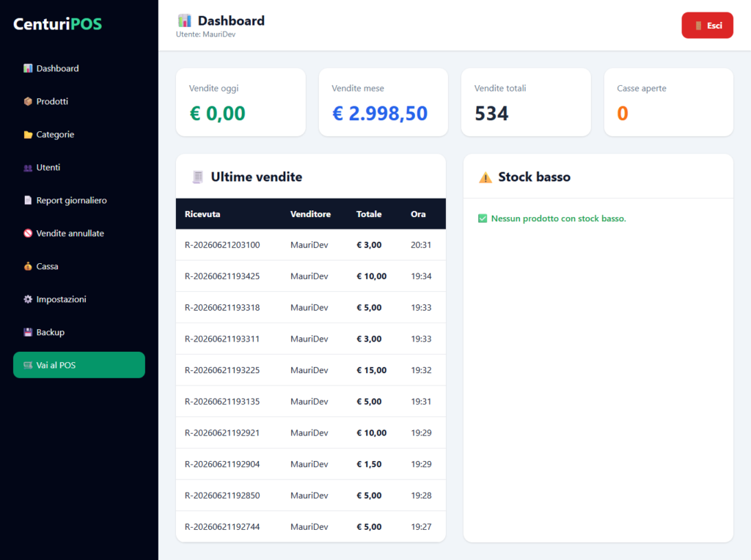Click the Ultime vendite heading

click(x=256, y=177)
